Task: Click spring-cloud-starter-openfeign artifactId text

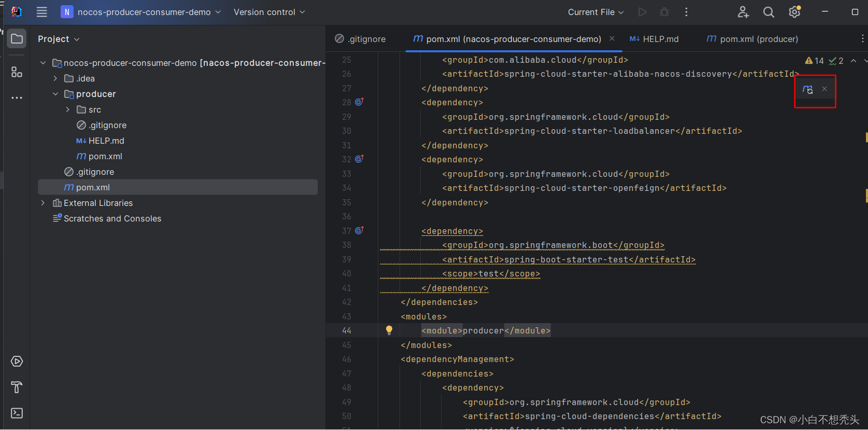Action: (582, 188)
